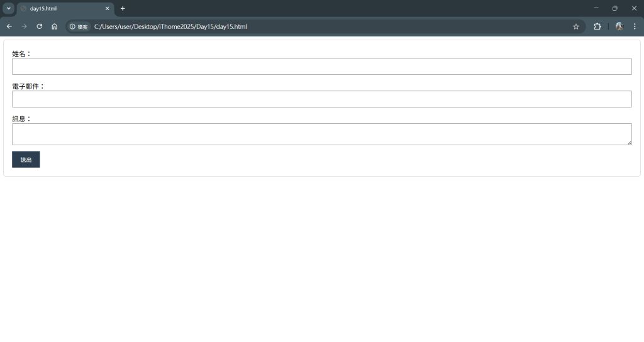Expand the tab search dropdown arrow
Image resolution: width=644 pixels, height=342 pixels.
click(9, 8)
